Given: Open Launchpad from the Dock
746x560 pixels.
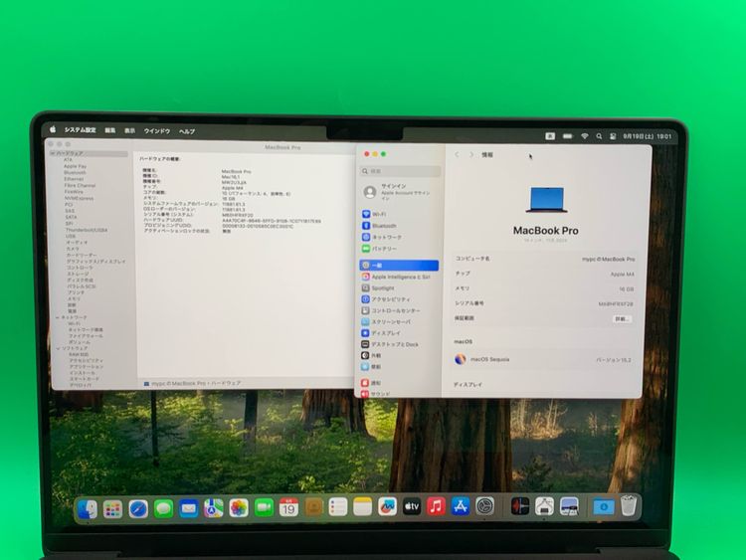Looking at the screenshot, I should coord(112,509).
